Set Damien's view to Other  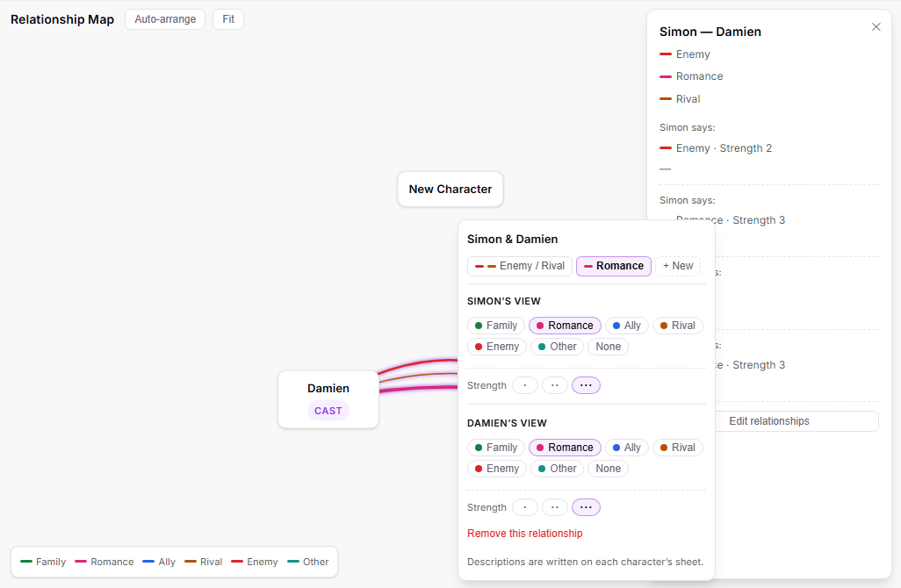(x=558, y=469)
